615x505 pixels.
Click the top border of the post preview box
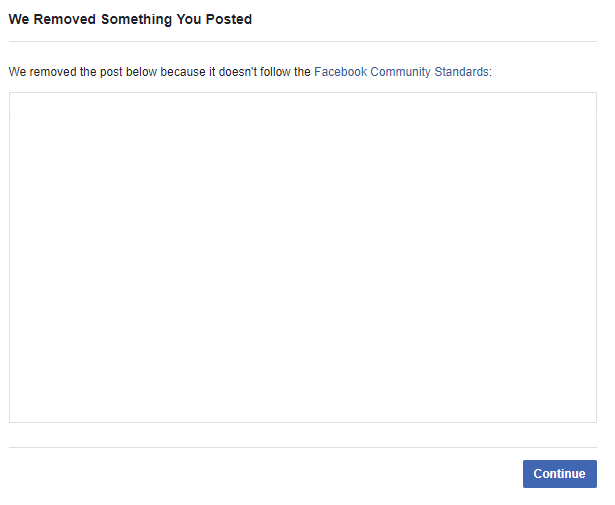tap(303, 93)
